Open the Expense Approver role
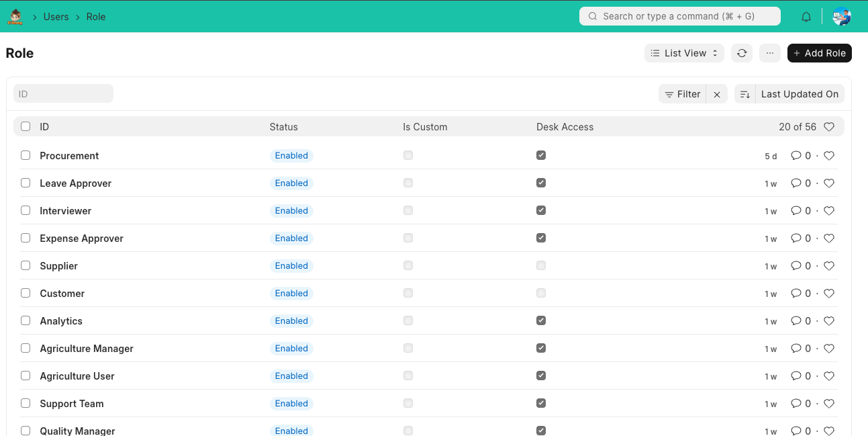This screenshot has width=868, height=436. pyautogui.click(x=81, y=238)
